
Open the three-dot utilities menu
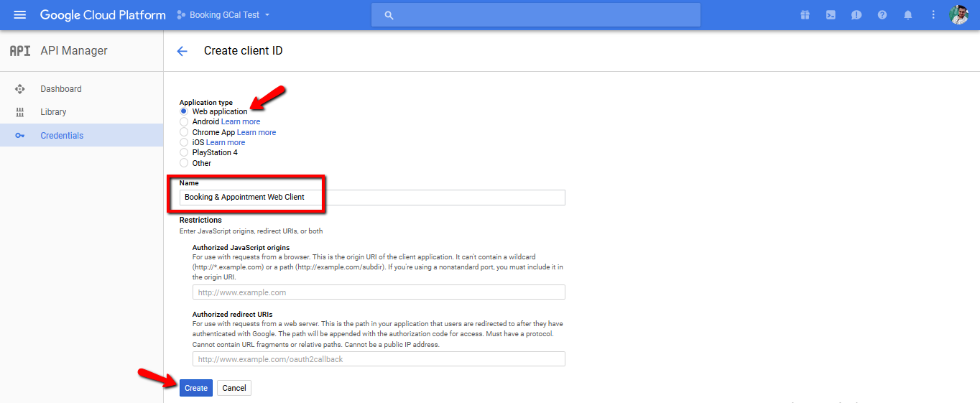(933, 15)
